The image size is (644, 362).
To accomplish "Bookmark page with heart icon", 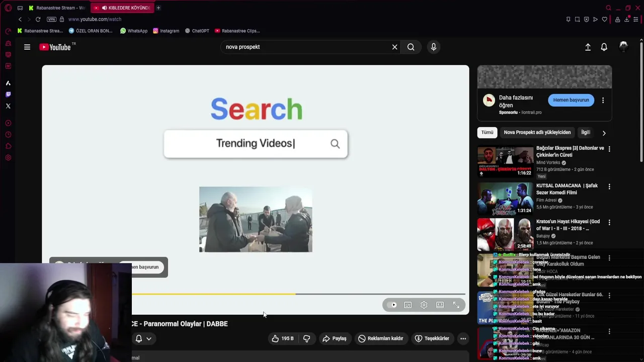I will click(604, 19).
